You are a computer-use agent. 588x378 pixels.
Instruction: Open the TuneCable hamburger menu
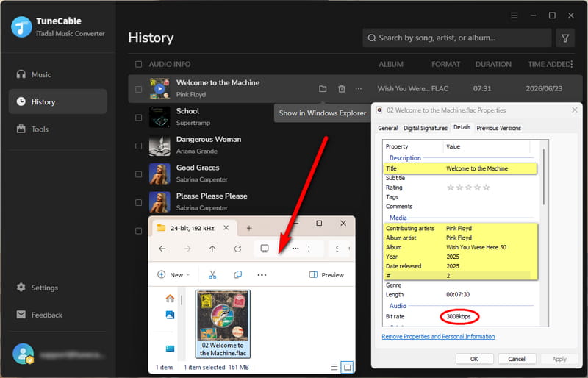click(514, 15)
